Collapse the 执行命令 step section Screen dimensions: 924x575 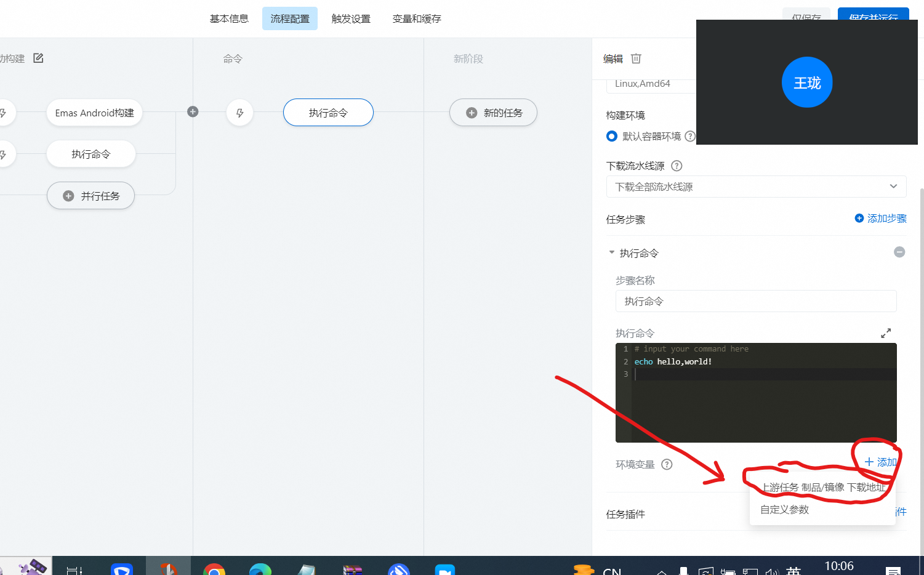[x=611, y=252]
